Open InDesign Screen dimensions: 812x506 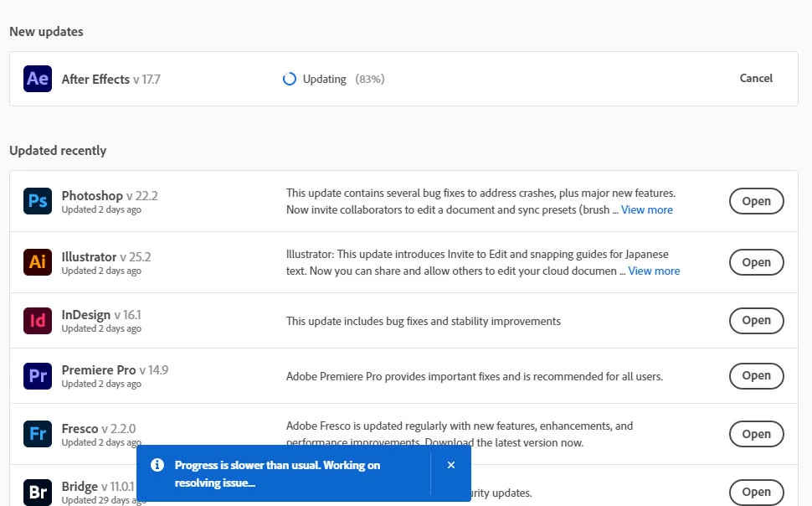tap(756, 320)
